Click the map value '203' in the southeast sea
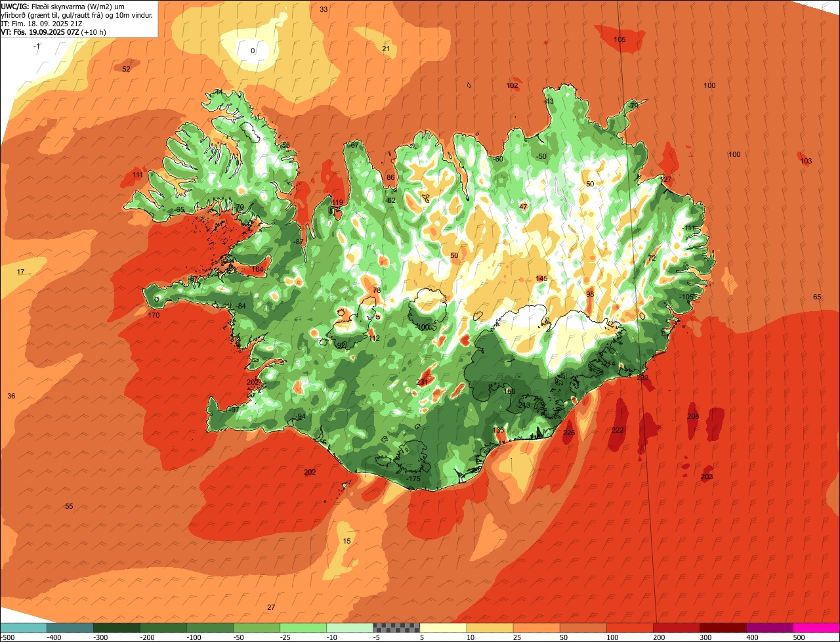The height and width of the screenshot is (642, 840). (707, 477)
